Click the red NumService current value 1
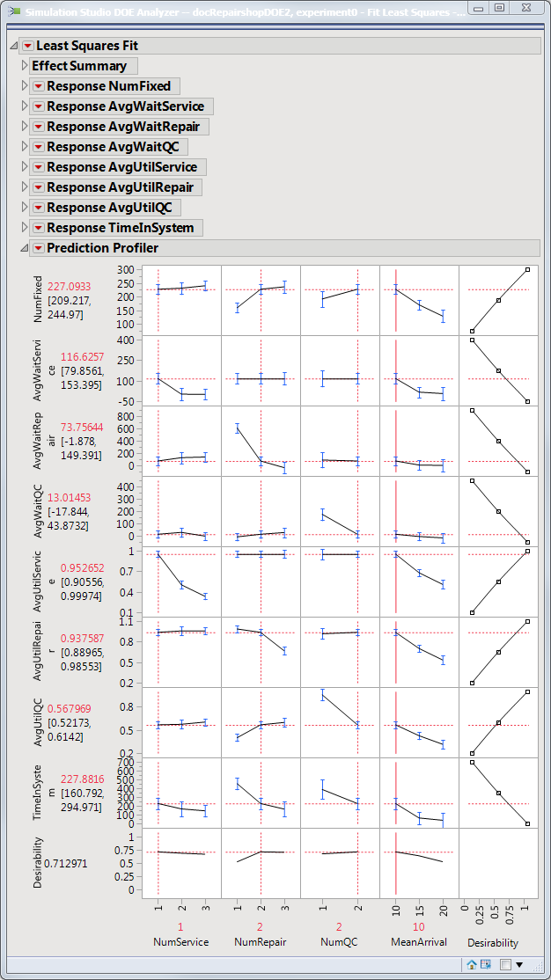Image resolution: width=551 pixels, height=980 pixels. pos(180,926)
